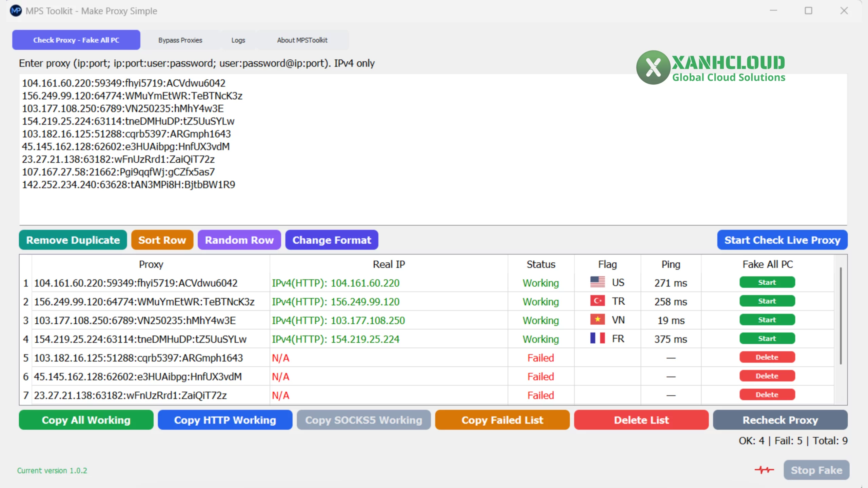Viewport: 868px width, 488px height.
Task: Start fake for the VN proxy row
Action: click(x=767, y=320)
